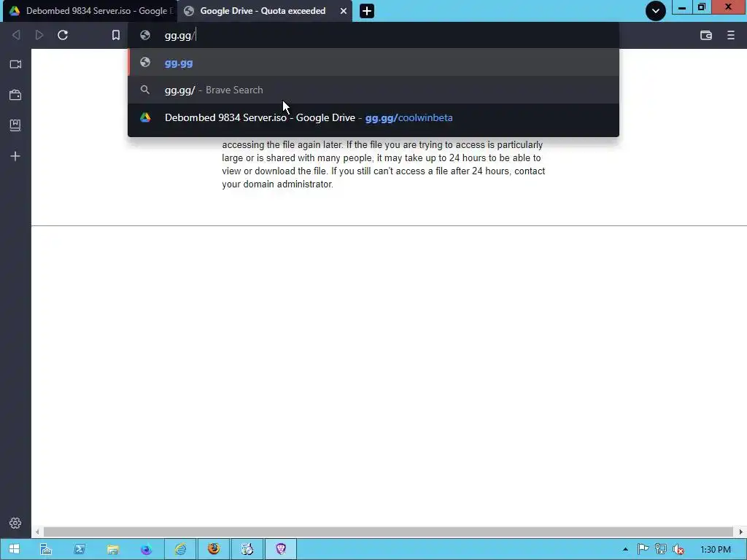The image size is (747, 560).
Task: Activate the Brave browser taskbar button
Action: click(x=281, y=549)
